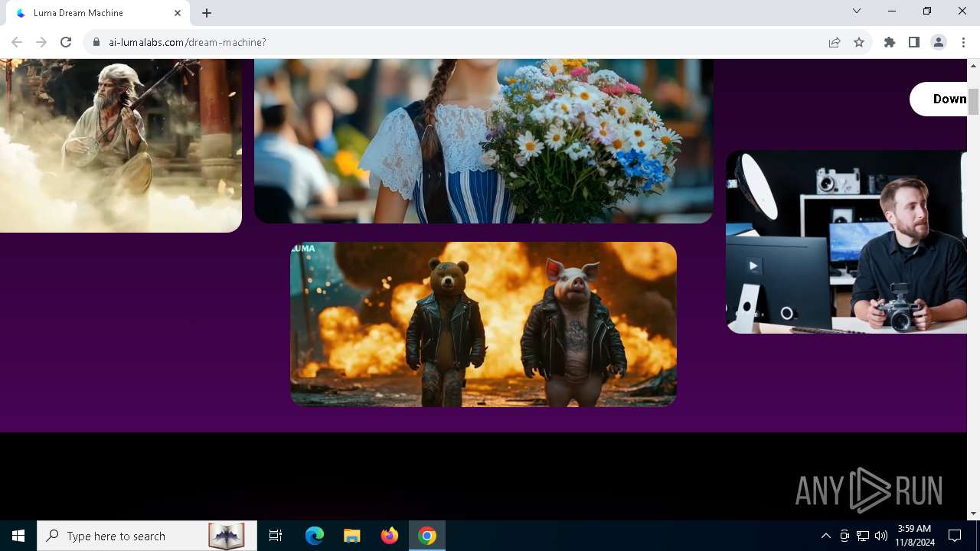The width and height of the screenshot is (980, 551).
Task: Click the taskbar search box
Action: pos(145,536)
